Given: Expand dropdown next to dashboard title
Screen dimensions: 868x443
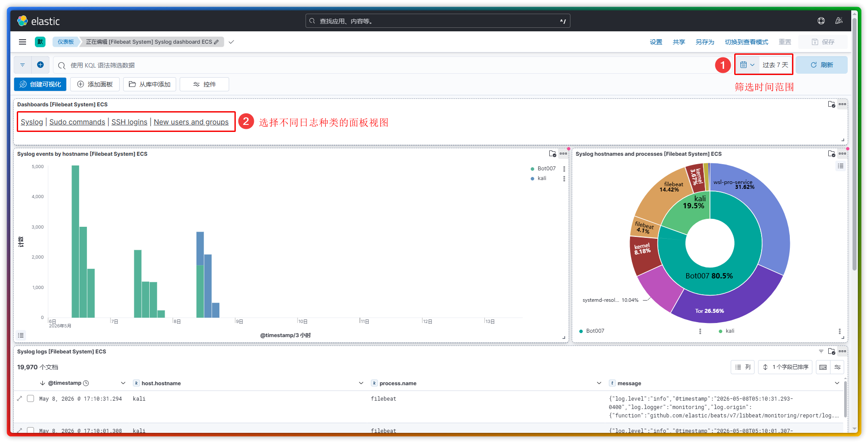Looking at the screenshot, I should coord(231,42).
